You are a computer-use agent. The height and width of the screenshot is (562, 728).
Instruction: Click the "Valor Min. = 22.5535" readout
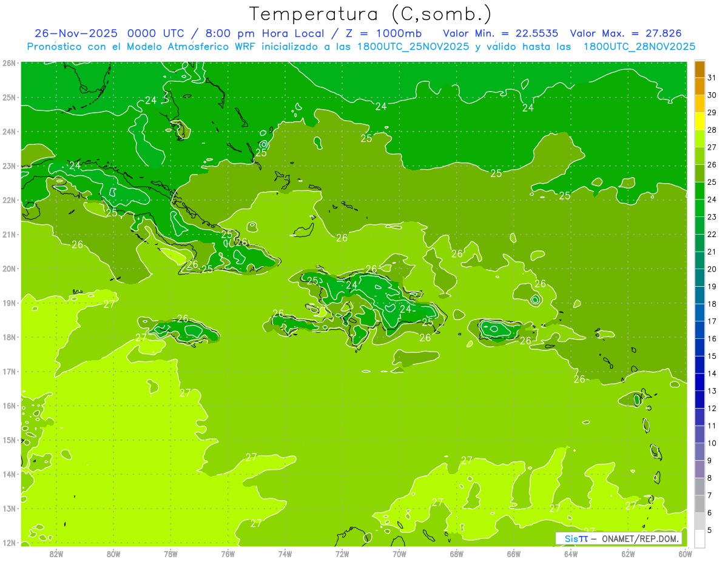(x=500, y=33)
